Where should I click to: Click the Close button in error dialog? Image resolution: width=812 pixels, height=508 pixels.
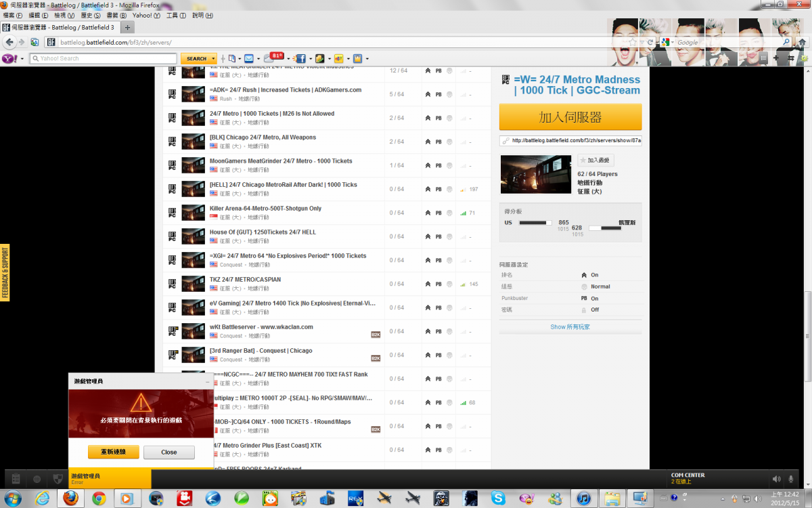click(x=169, y=452)
